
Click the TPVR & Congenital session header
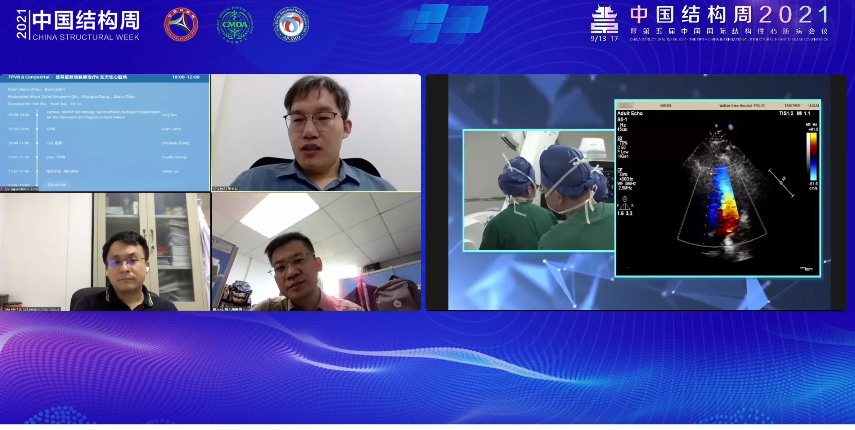coord(30,77)
